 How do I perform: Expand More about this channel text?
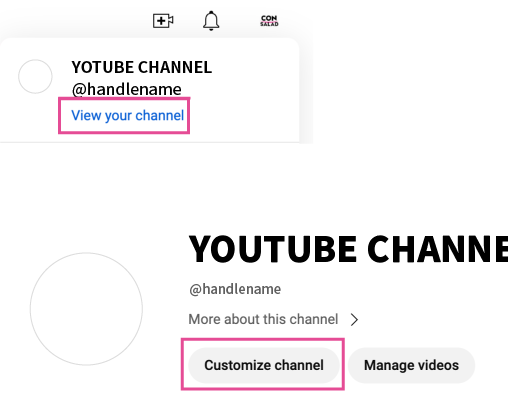(x=263, y=319)
